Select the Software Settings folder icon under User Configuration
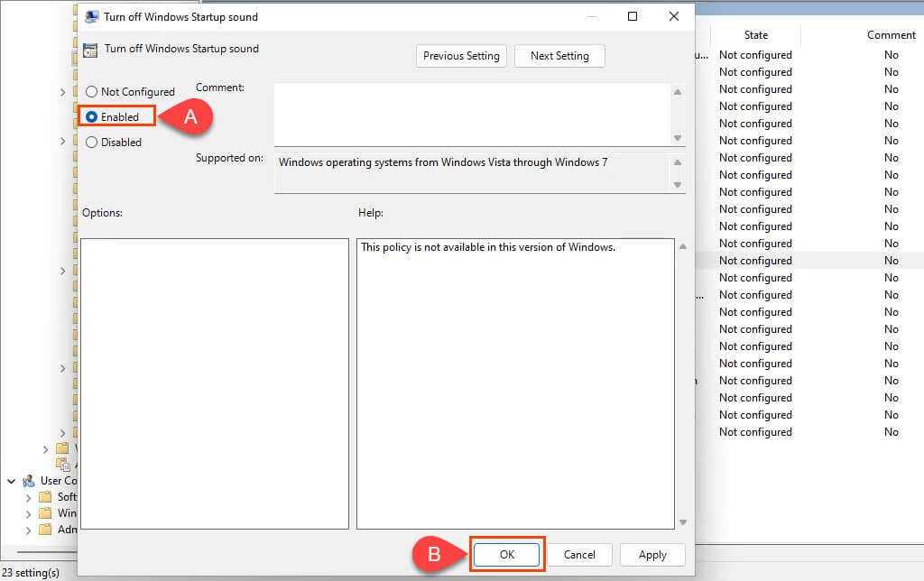This screenshot has width=924, height=581. (x=46, y=497)
